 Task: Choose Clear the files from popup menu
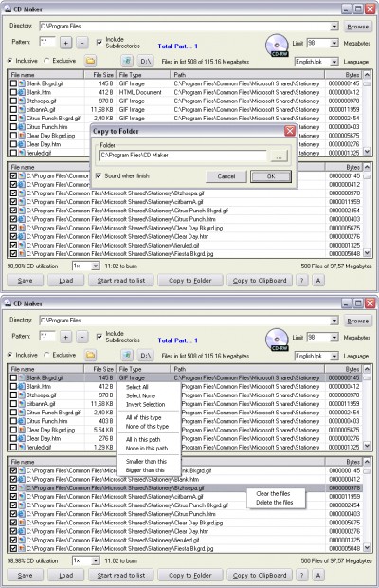pyautogui.click(x=277, y=493)
